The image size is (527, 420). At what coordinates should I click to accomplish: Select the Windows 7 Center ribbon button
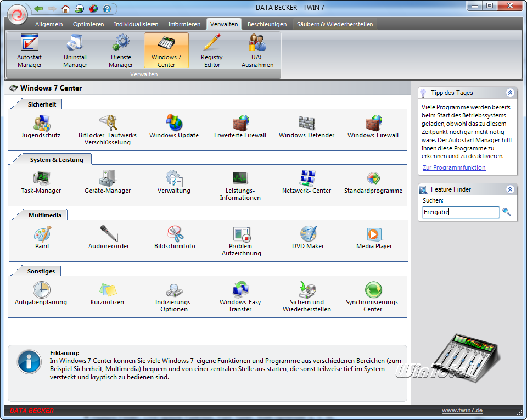tap(166, 51)
